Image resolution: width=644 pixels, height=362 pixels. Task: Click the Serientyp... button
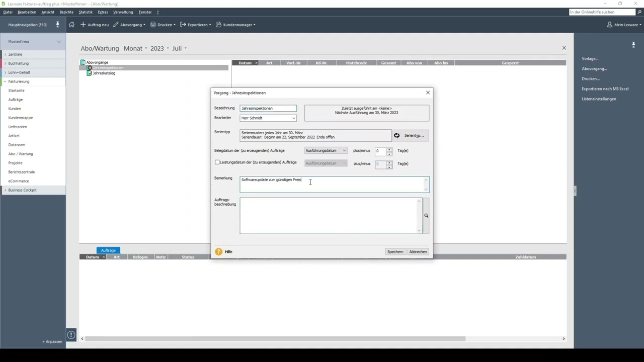coord(411,135)
